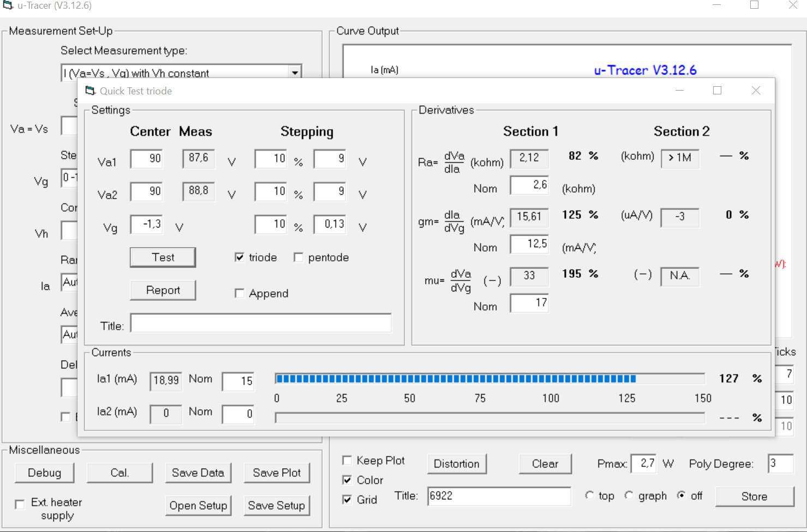This screenshot has height=532, width=807.
Task: Click the Quick Test triode window icon
Action: coord(91,91)
